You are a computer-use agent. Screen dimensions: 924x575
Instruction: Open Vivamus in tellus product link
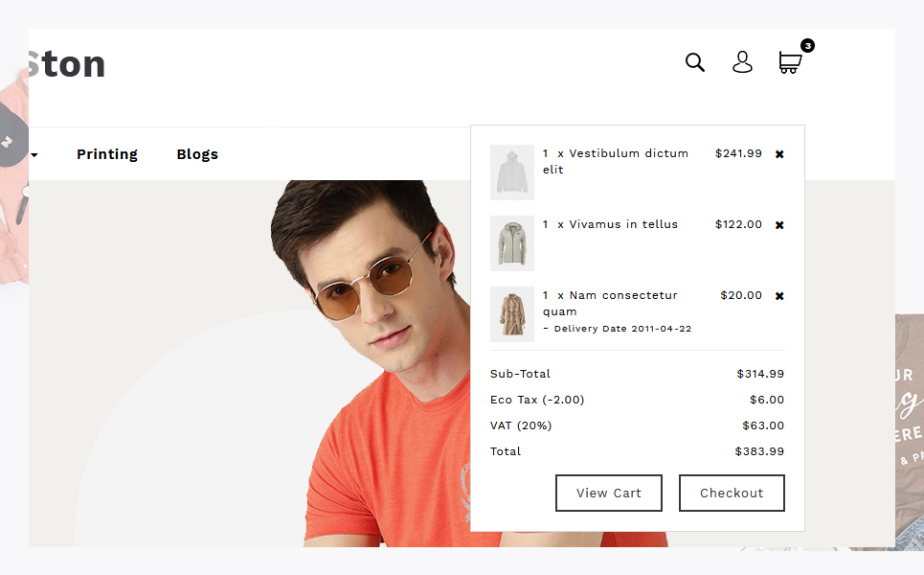(x=623, y=224)
